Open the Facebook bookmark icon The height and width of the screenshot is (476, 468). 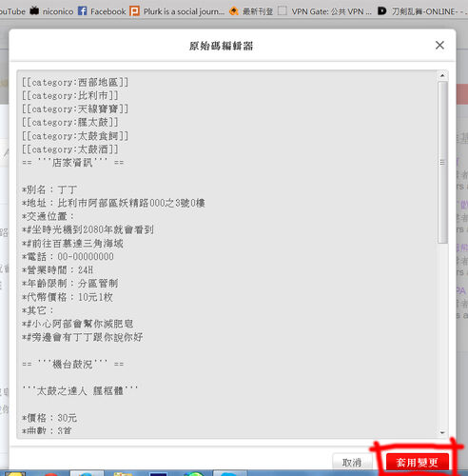82,11
